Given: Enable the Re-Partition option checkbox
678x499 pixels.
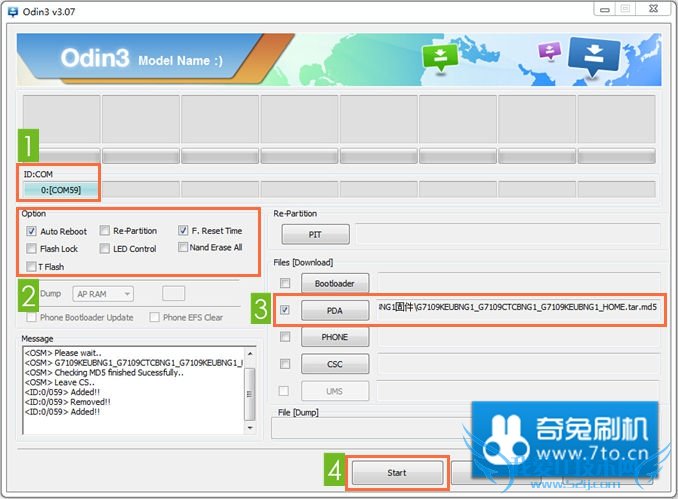Looking at the screenshot, I should tap(105, 230).
